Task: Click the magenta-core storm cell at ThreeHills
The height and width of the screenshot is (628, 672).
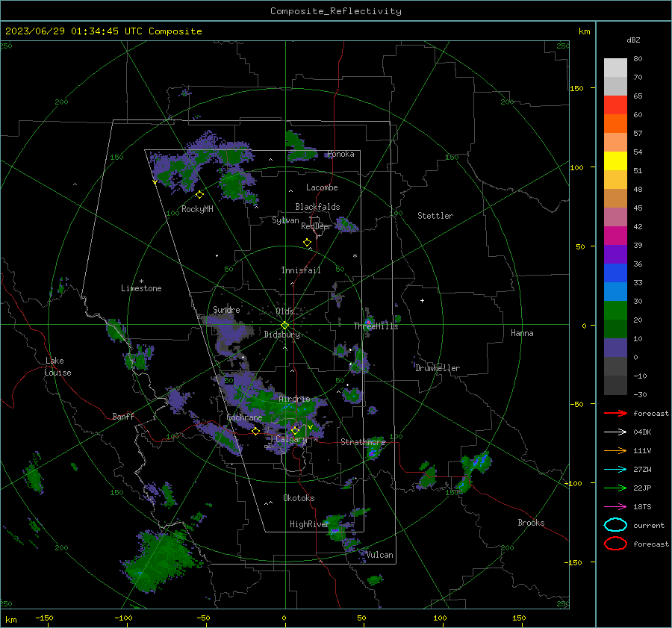Action: tap(369, 322)
